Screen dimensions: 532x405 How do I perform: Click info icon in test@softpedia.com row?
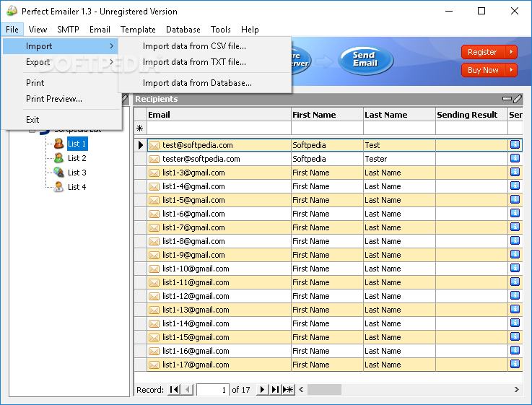pos(515,145)
